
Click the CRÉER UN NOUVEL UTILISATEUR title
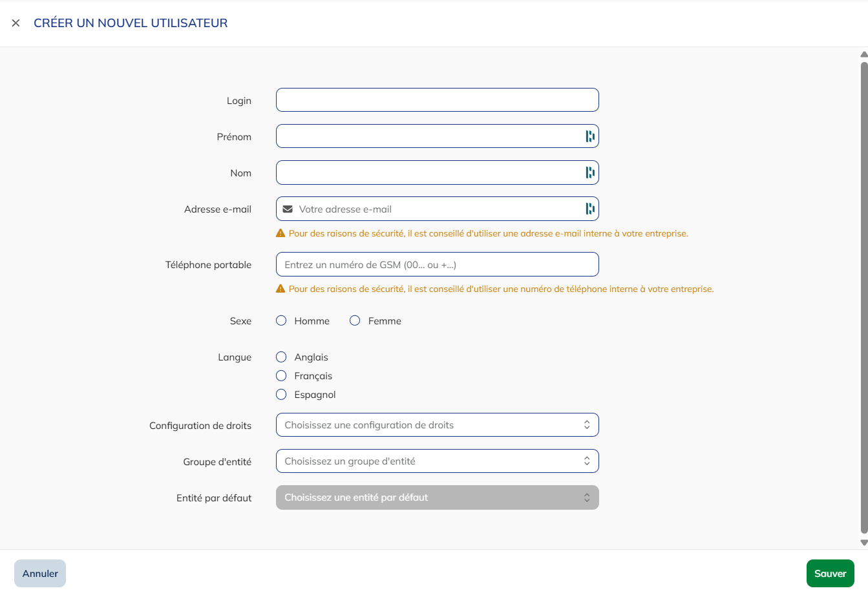point(131,23)
